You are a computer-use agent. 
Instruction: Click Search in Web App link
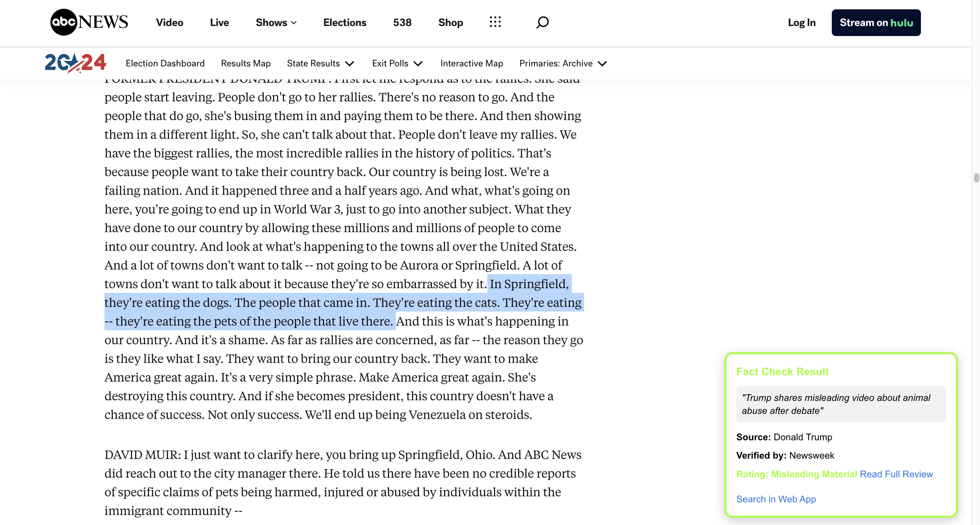pyautogui.click(x=776, y=499)
